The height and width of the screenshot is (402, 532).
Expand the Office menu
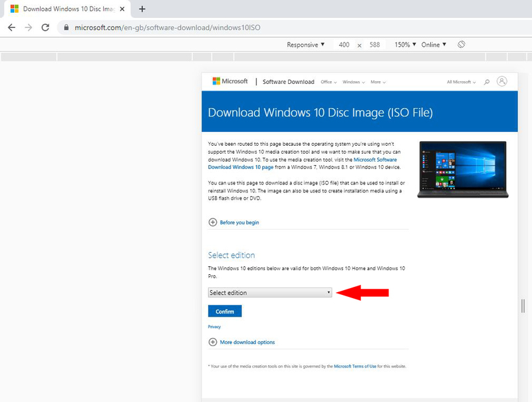[x=329, y=82]
